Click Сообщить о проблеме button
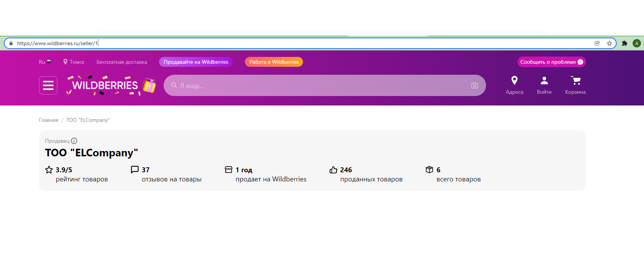Image resolution: width=644 pixels, height=255 pixels. [551, 62]
